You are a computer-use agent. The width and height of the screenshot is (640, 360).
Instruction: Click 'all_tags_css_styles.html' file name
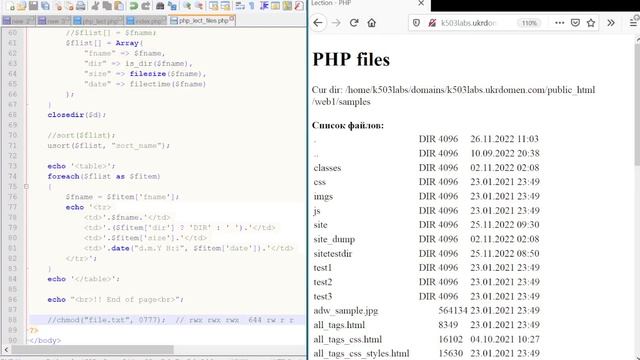pos(362,353)
